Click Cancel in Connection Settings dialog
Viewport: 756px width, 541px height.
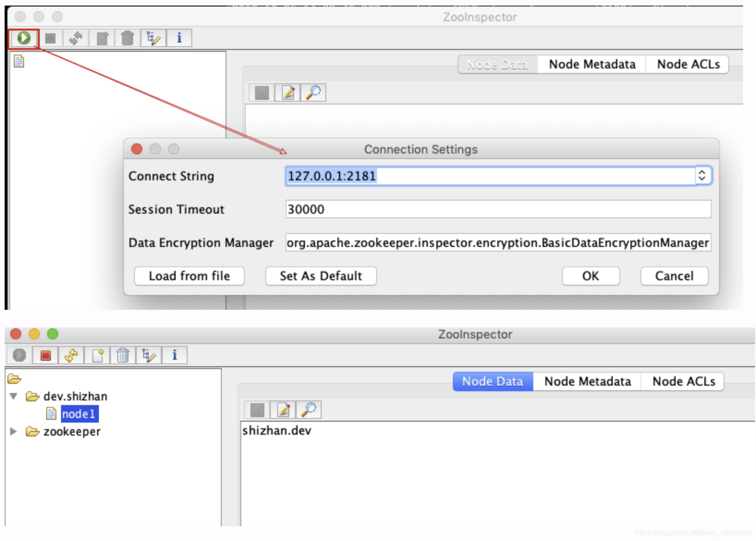tap(674, 276)
